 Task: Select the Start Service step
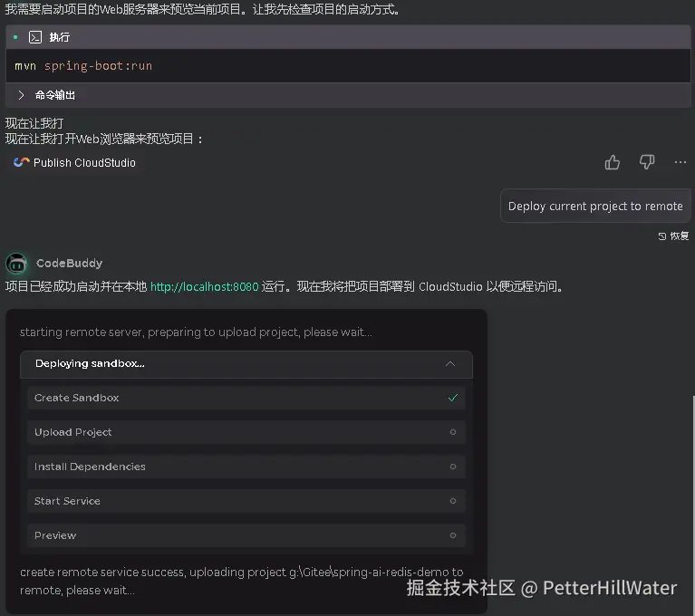coord(246,501)
